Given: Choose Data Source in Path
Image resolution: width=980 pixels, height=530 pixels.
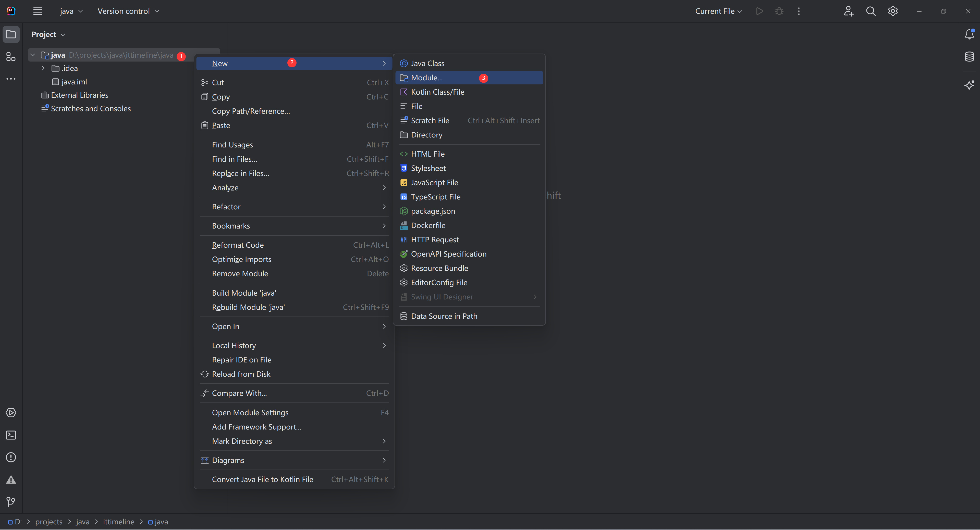Looking at the screenshot, I should (469, 316).
